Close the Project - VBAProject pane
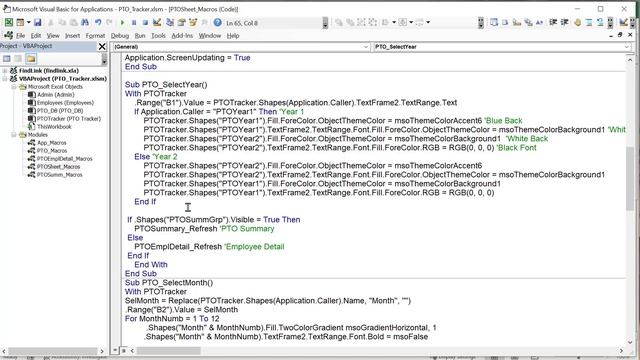Screen dimensions: 640x360 102,47
